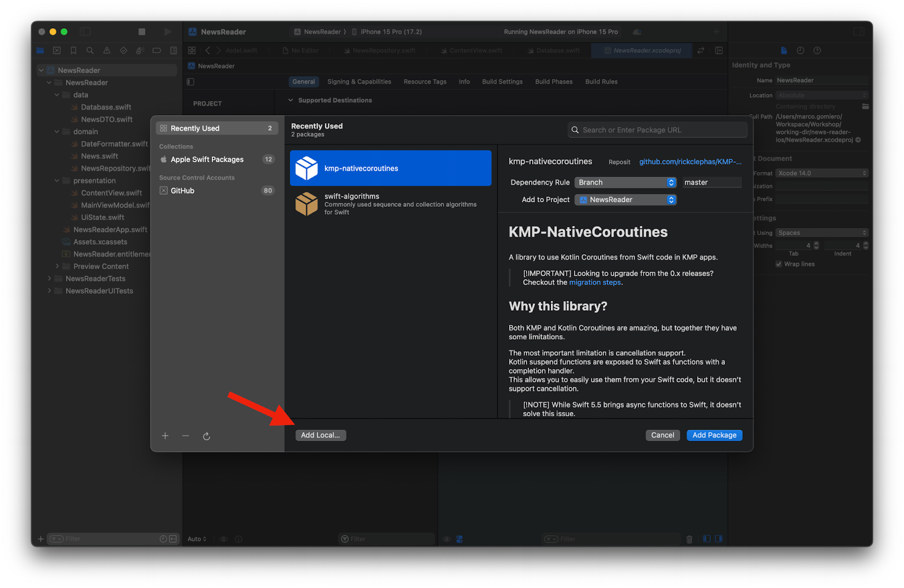
Task: Add editor on right
Action: click(719, 50)
